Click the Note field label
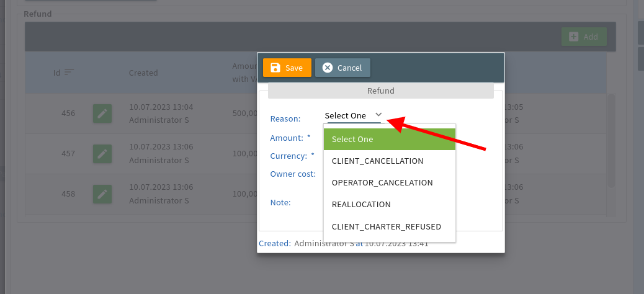This screenshot has width=644, height=294. (x=280, y=202)
